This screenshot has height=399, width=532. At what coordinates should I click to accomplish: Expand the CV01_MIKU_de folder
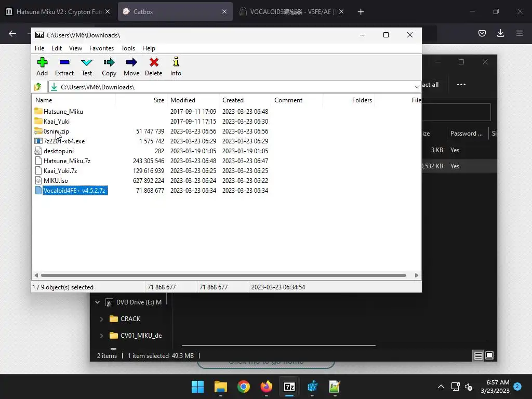point(101,336)
